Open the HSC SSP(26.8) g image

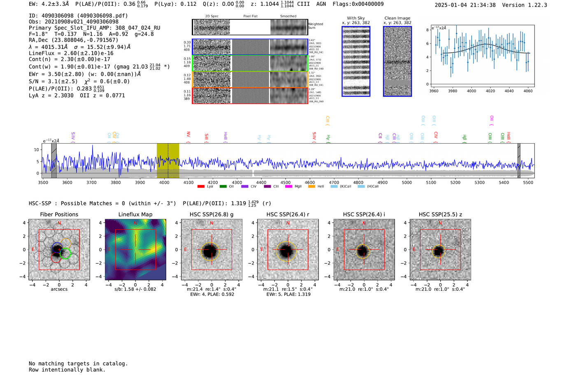pos(211,250)
